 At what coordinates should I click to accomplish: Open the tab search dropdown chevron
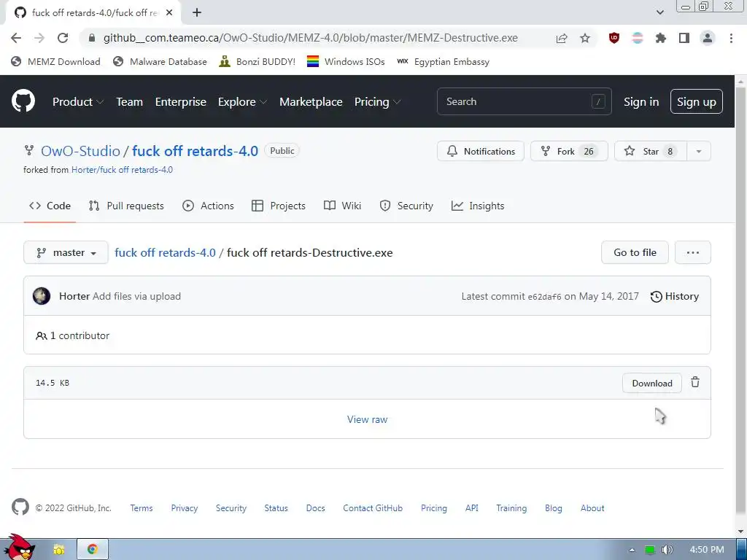tap(659, 12)
